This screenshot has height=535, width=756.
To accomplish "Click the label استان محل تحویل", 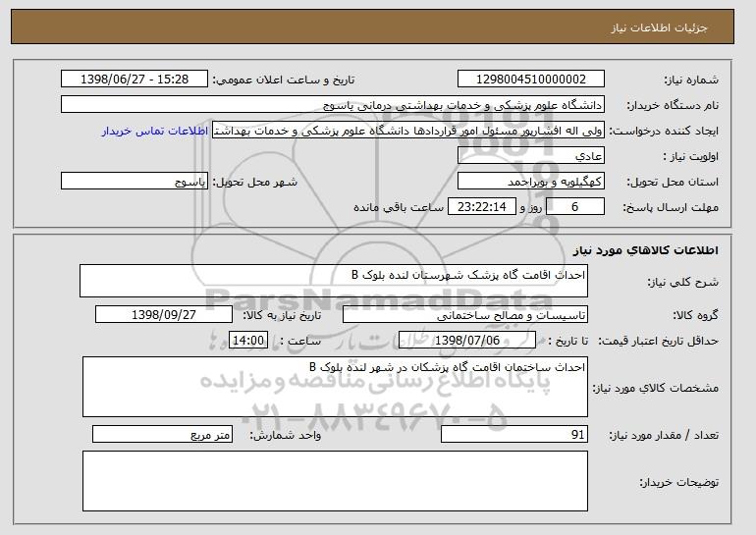I will (x=673, y=182).
